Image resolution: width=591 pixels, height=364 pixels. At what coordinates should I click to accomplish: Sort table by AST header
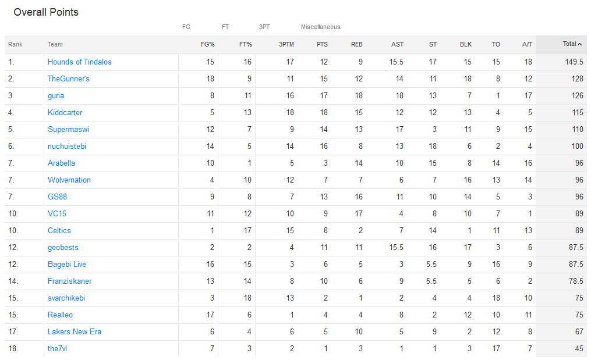(x=397, y=44)
